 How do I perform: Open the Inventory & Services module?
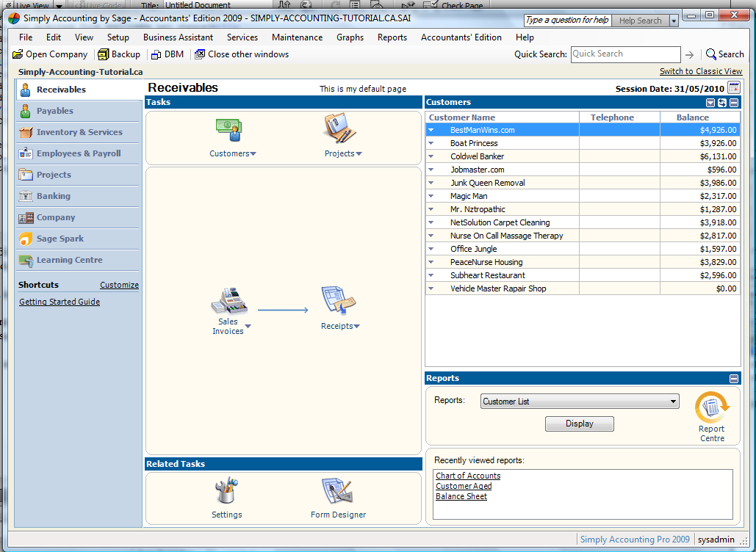tap(78, 132)
